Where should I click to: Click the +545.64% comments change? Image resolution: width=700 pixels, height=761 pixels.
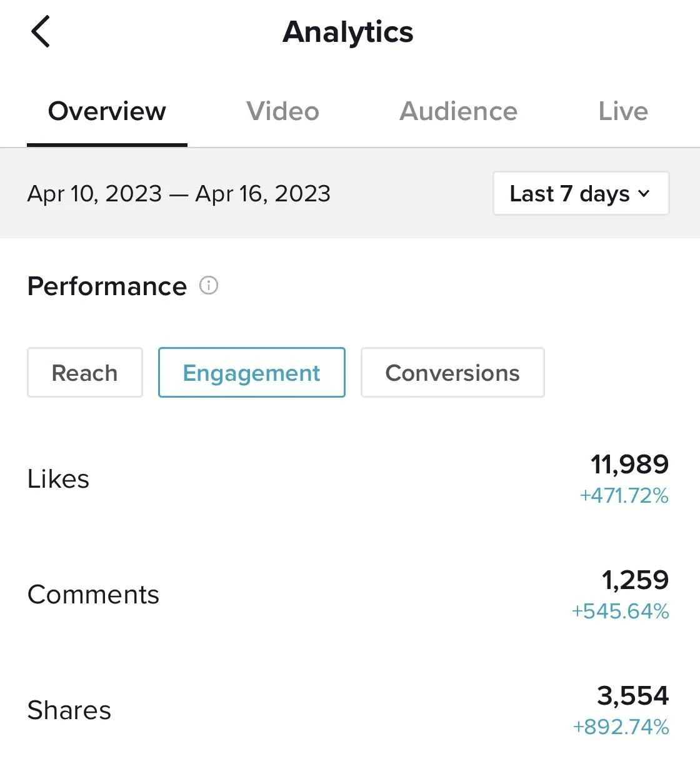pyautogui.click(x=620, y=611)
